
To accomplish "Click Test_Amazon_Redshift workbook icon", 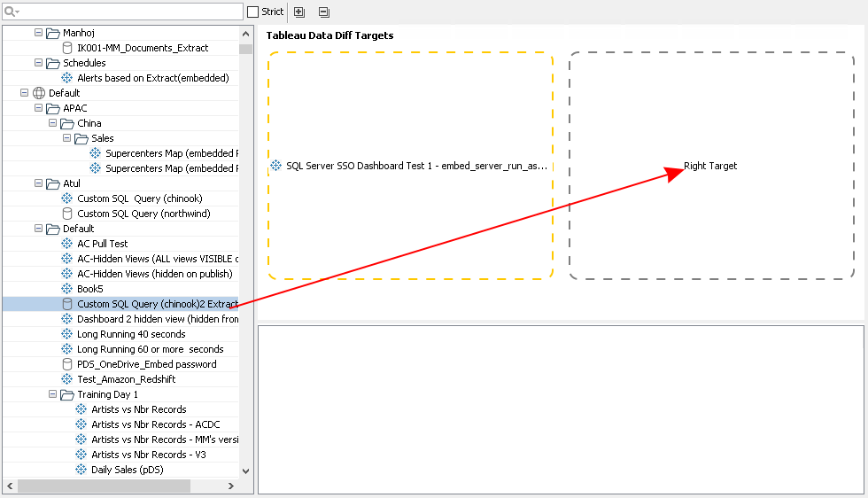I will coord(67,379).
